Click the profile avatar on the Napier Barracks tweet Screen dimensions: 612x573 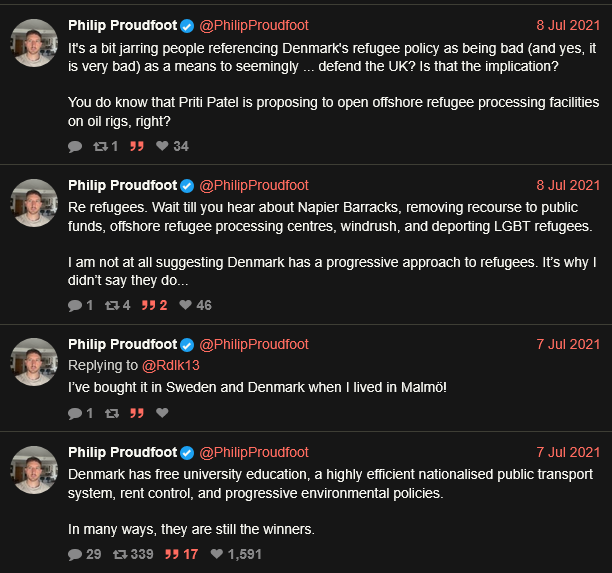tap(34, 203)
